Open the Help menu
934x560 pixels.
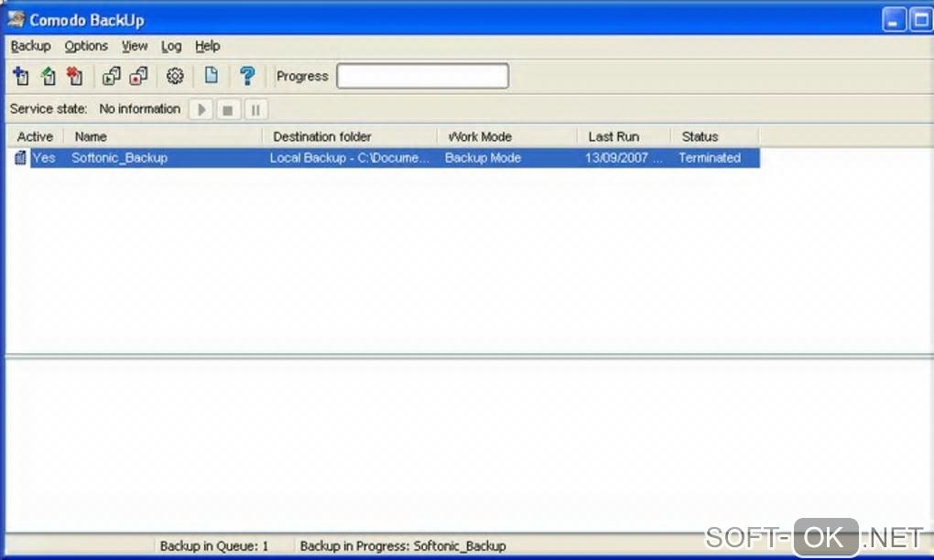point(207,46)
